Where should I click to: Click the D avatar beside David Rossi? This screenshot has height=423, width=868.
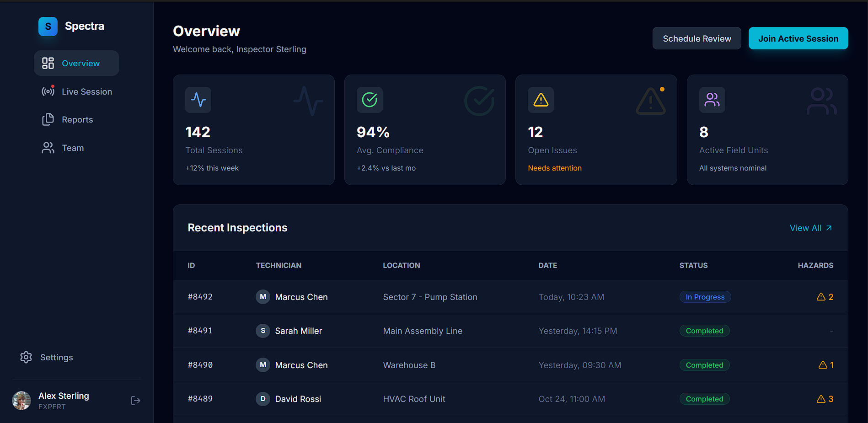(x=263, y=399)
